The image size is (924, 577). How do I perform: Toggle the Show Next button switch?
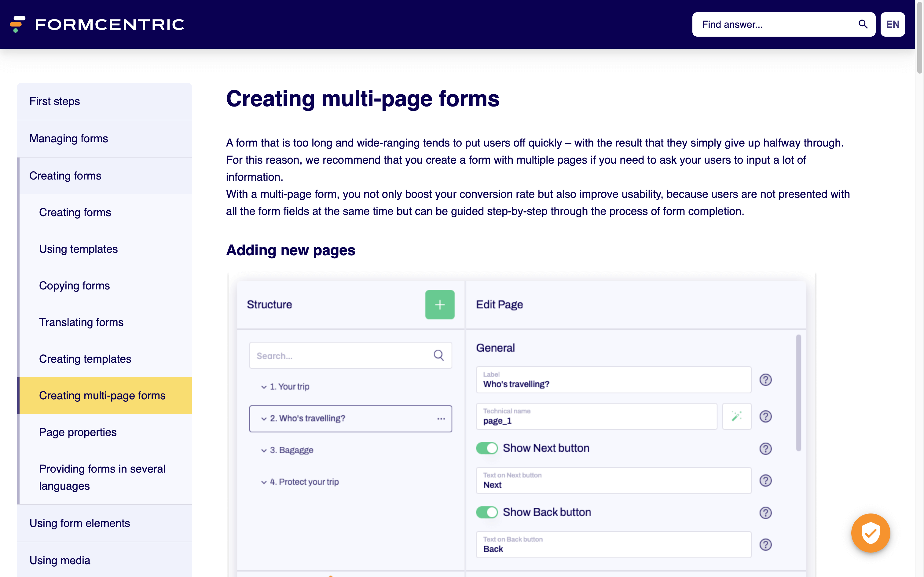point(487,448)
